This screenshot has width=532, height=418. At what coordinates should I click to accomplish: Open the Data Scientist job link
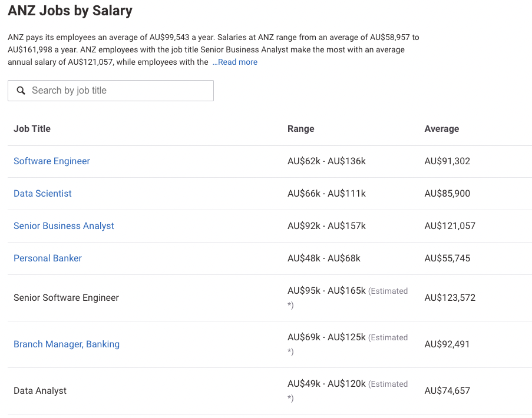pyautogui.click(x=42, y=194)
